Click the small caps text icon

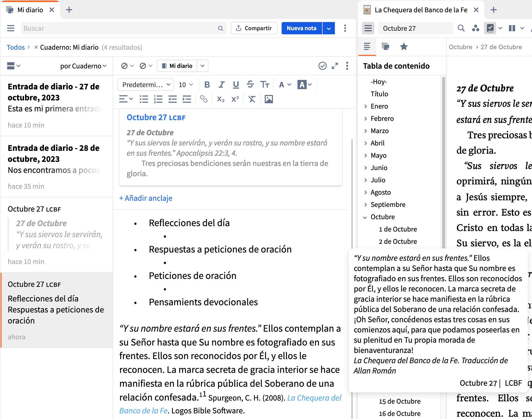(265, 85)
